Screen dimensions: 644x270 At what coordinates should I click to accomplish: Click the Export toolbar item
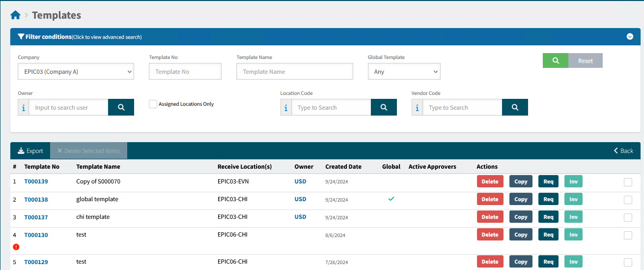[x=30, y=151]
